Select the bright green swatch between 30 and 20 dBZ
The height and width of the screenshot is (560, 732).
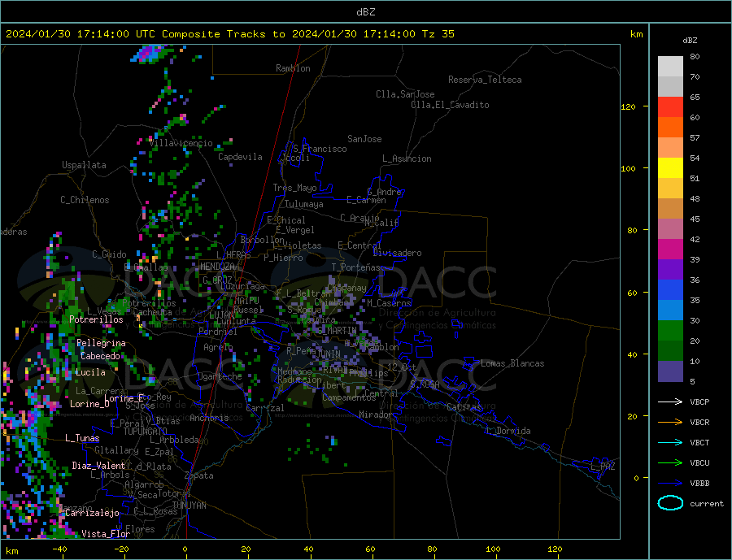pyautogui.click(x=670, y=331)
